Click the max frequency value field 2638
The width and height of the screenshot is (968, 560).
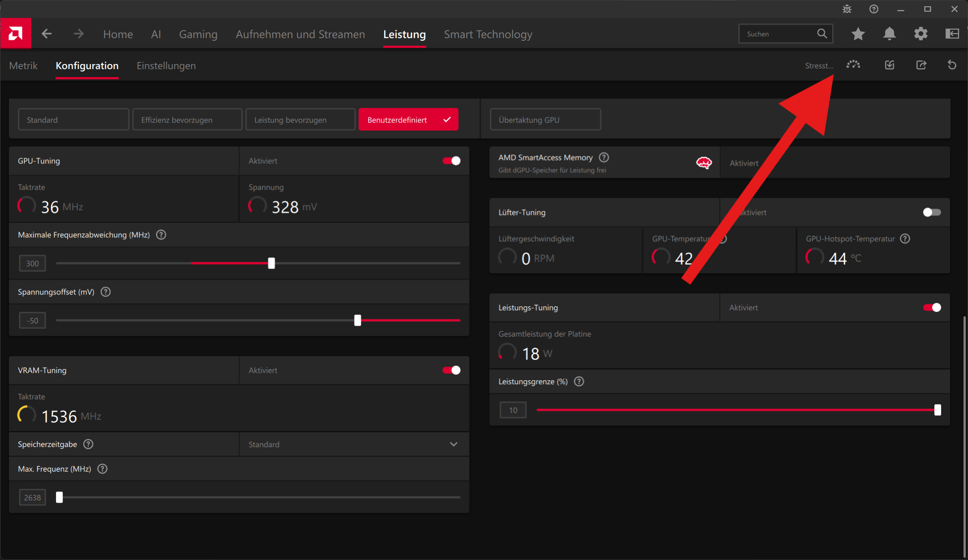click(32, 498)
